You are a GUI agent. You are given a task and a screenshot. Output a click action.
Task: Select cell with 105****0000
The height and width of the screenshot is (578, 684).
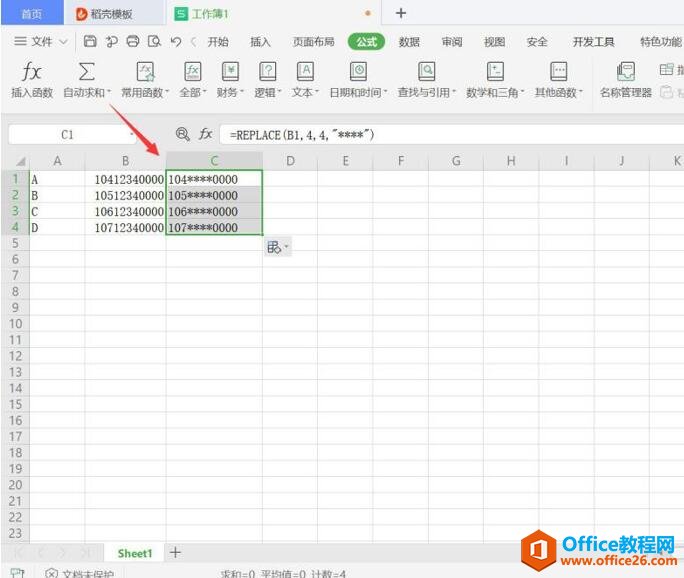point(214,195)
